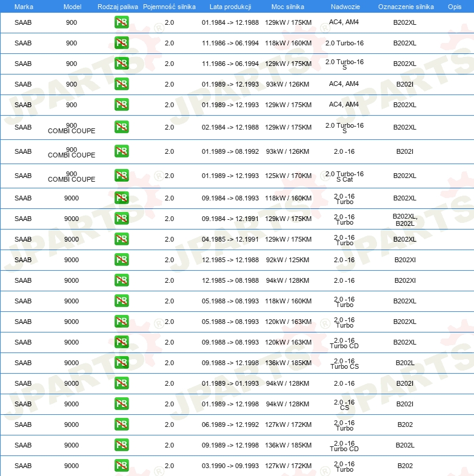The width and height of the screenshot is (474, 476).
Task: Click the 2.0 -16 Turbo CS body cell
Action: (344, 364)
